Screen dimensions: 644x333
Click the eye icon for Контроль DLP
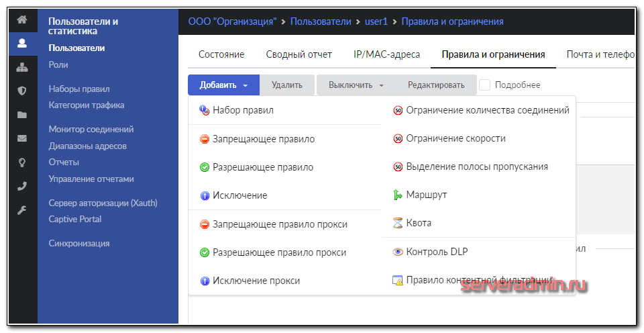[x=398, y=252]
